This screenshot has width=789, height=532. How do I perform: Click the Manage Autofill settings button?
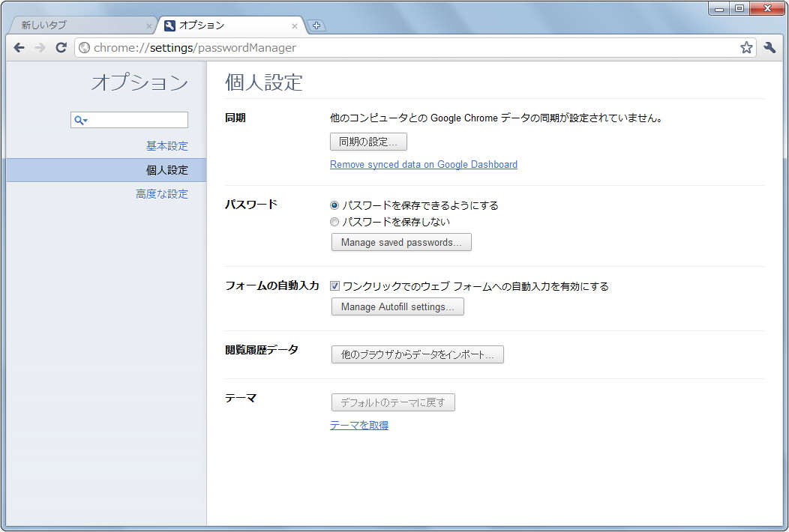(397, 306)
